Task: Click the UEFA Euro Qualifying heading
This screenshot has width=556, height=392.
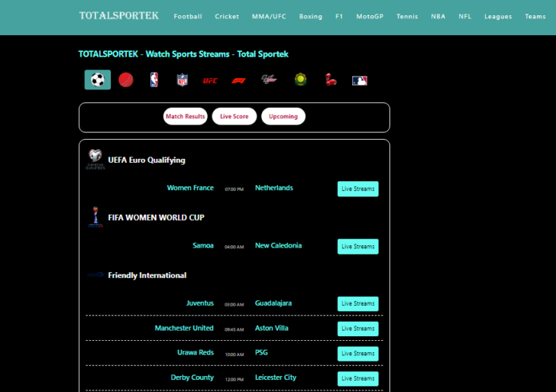Action: (x=147, y=160)
